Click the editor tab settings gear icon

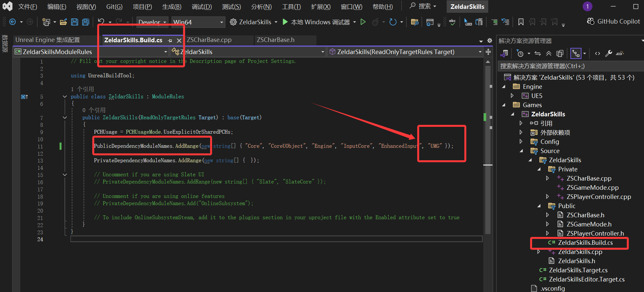point(490,41)
